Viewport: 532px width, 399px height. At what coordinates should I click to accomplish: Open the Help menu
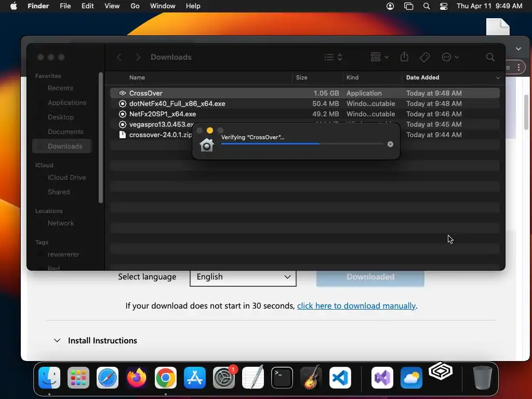coord(193,6)
